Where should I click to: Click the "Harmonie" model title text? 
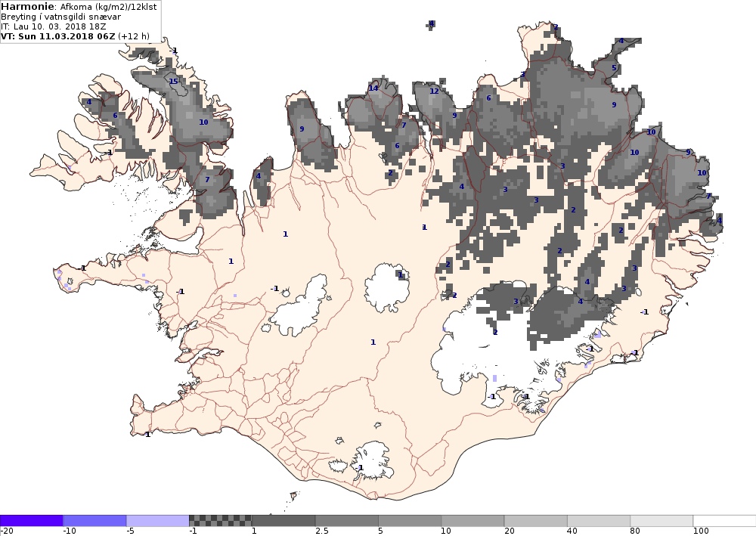coord(29,7)
